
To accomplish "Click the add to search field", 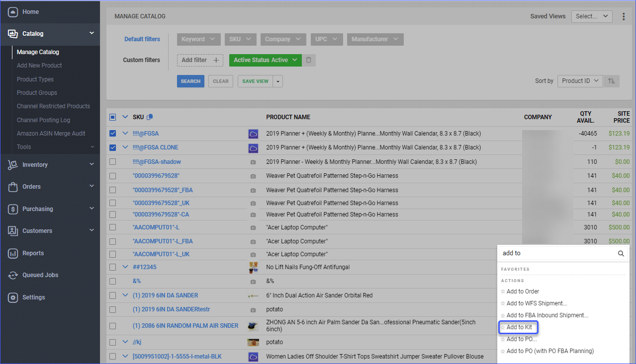I will coord(557,253).
